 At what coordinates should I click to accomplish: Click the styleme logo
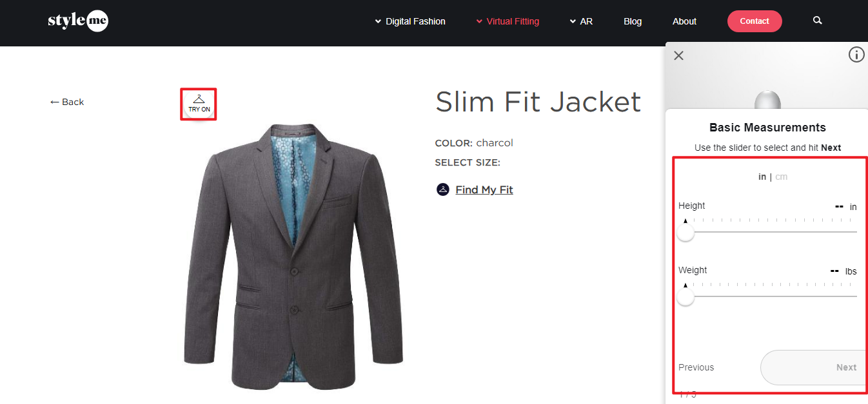tap(78, 21)
